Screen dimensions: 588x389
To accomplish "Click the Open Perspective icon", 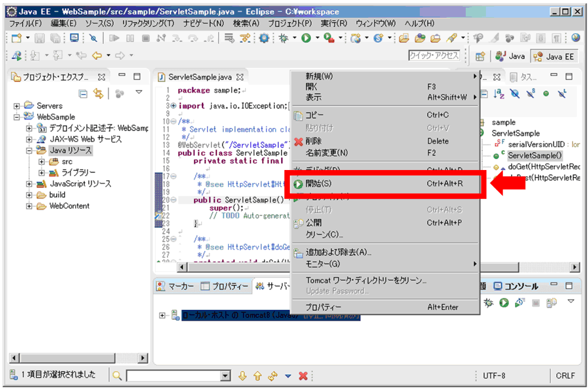I will (x=480, y=57).
